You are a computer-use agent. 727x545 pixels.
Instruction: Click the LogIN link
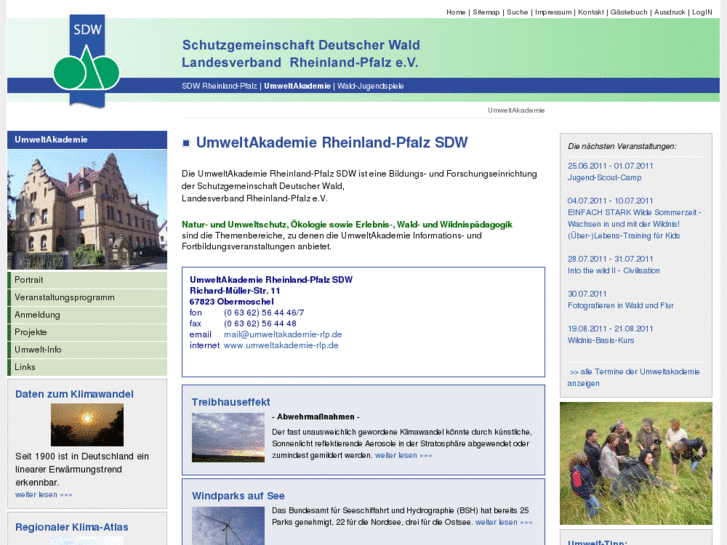coord(702,13)
